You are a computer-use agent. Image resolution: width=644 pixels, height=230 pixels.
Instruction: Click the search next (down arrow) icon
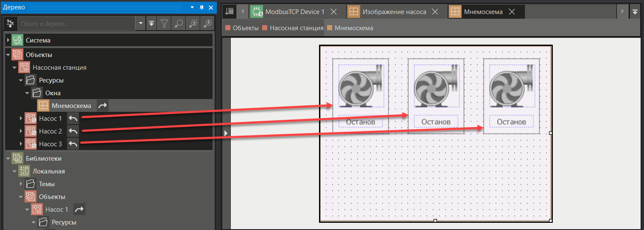coord(207,24)
